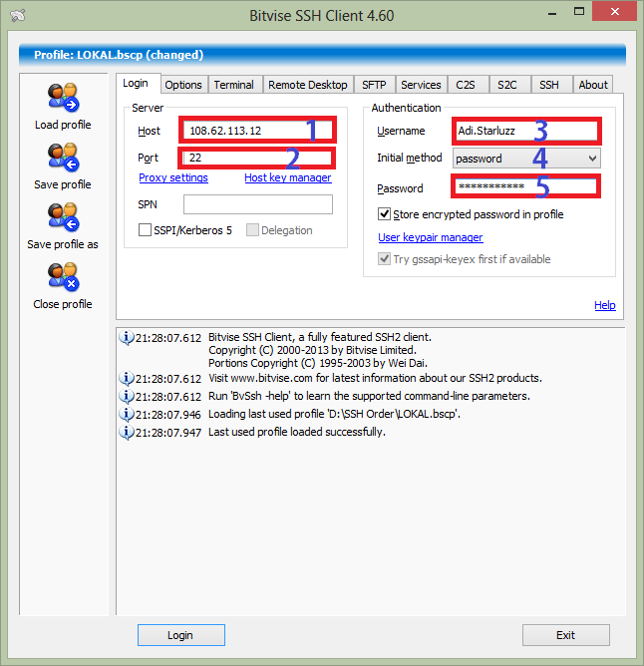Click the disabled Delegation checkbox
Viewport: 644px width, 666px height.
(x=252, y=230)
